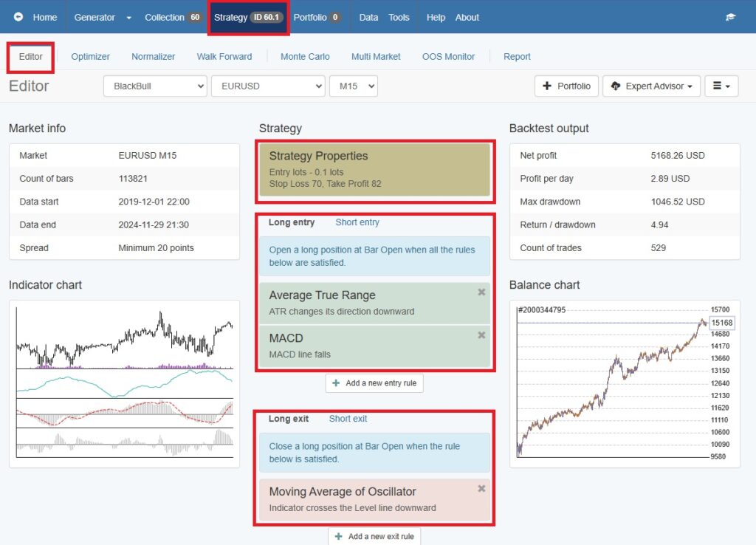Click Add a new exit rule
756x545 pixels.
(374, 536)
